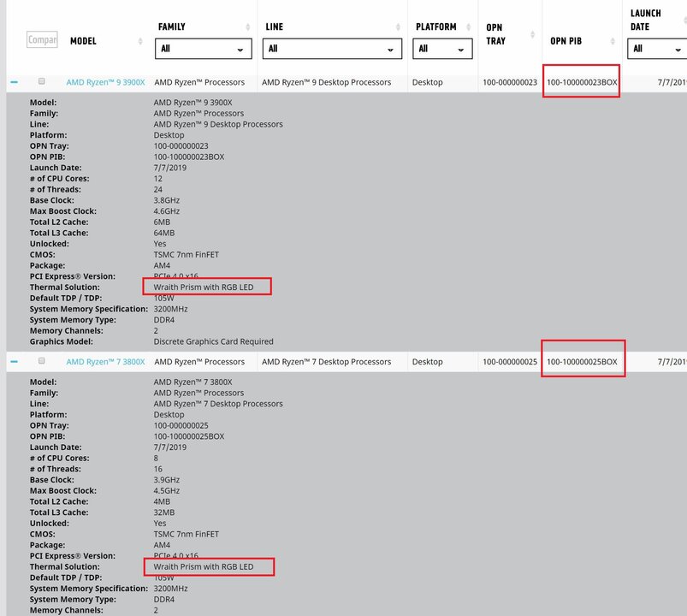The height and width of the screenshot is (616, 687).
Task: Click the MODEL column header
Action: pyautogui.click(x=83, y=41)
